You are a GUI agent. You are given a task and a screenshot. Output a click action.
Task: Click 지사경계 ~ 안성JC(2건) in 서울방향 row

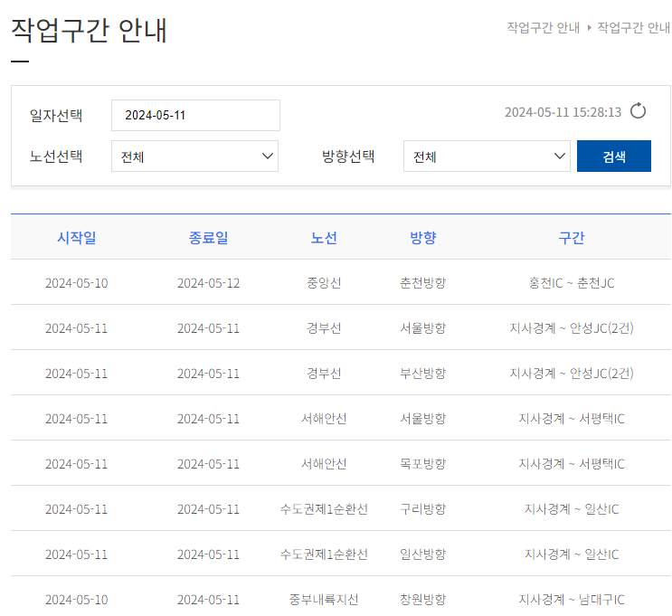[x=572, y=328]
